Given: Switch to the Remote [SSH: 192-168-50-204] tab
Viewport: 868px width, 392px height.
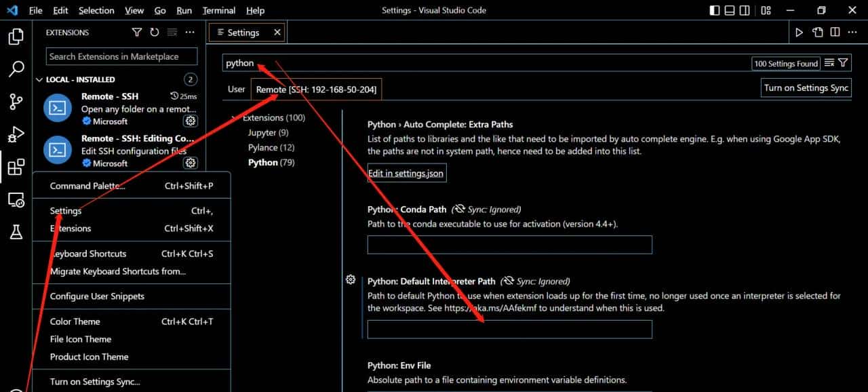Looking at the screenshot, I should tap(316, 89).
